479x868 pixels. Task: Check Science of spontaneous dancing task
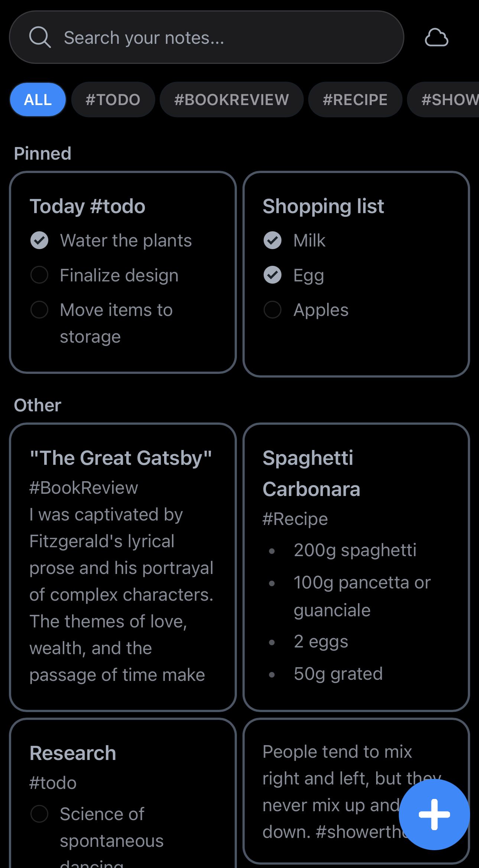click(39, 814)
